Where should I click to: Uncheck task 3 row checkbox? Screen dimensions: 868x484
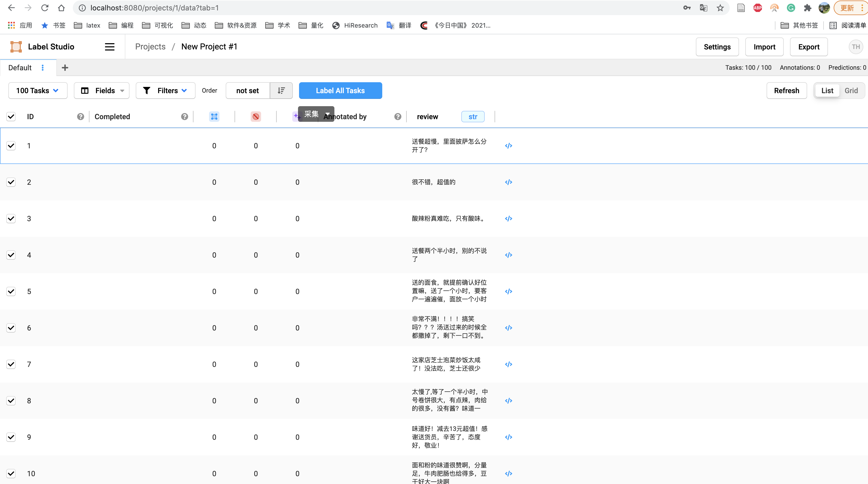click(x=11, y=219)
